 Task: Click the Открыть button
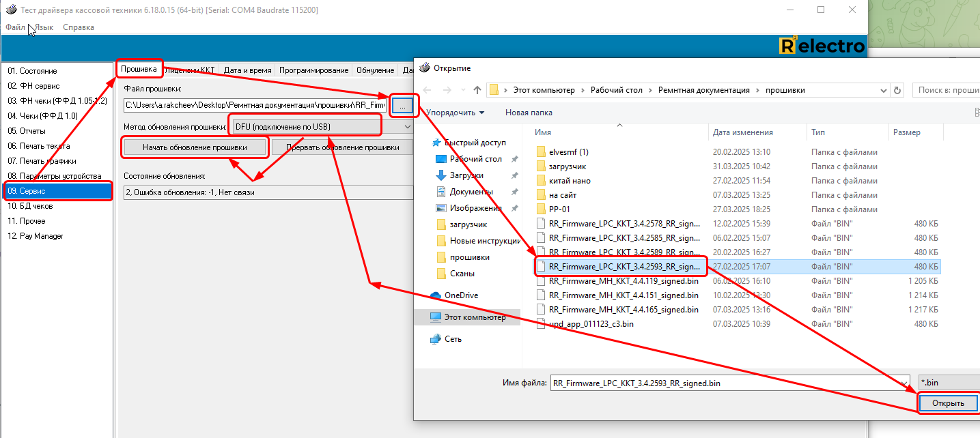[x=948, y=403]
